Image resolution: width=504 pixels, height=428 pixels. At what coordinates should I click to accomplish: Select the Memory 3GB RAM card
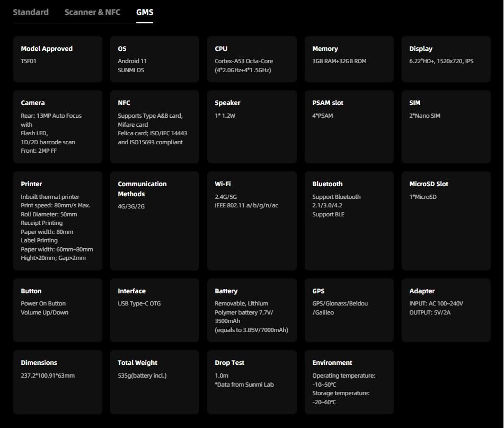tap(349, 59)
